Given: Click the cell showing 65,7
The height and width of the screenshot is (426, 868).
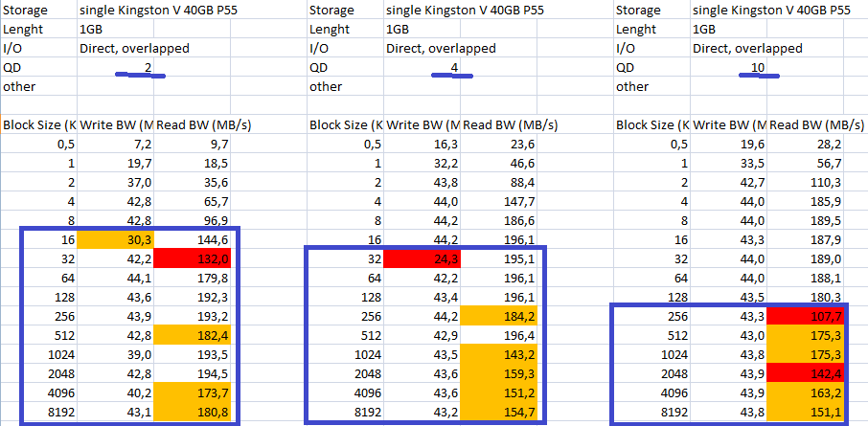Looking at the screenshot, I should 192,202.
